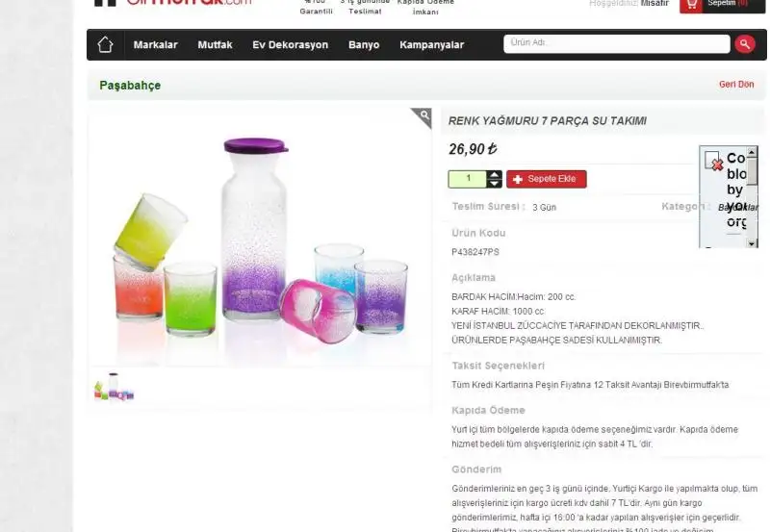Open the Kampanyalar menu

431,44
